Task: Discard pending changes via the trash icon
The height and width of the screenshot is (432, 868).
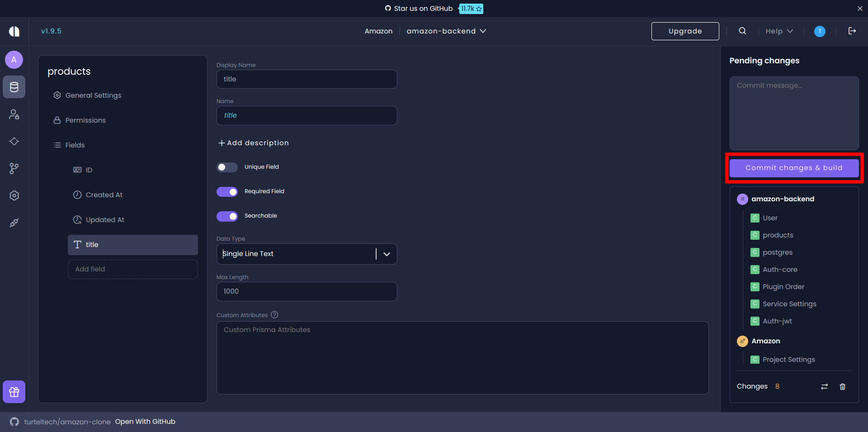Action: point(842,386)
